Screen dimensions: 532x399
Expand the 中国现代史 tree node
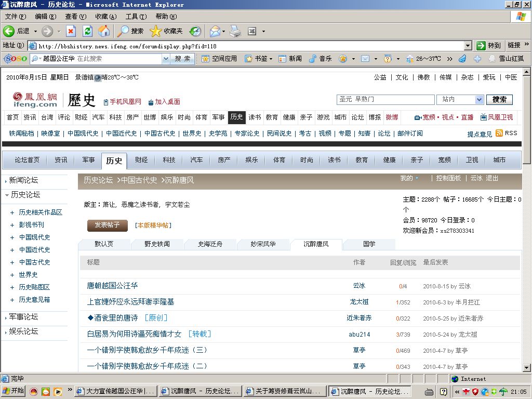coord(12,237)
